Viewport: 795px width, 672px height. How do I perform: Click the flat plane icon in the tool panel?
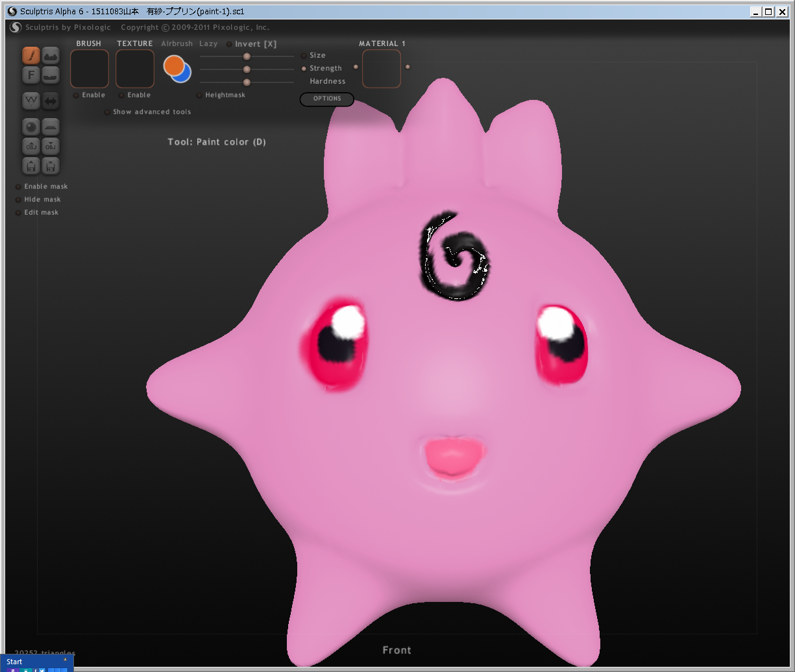[51, 126]
